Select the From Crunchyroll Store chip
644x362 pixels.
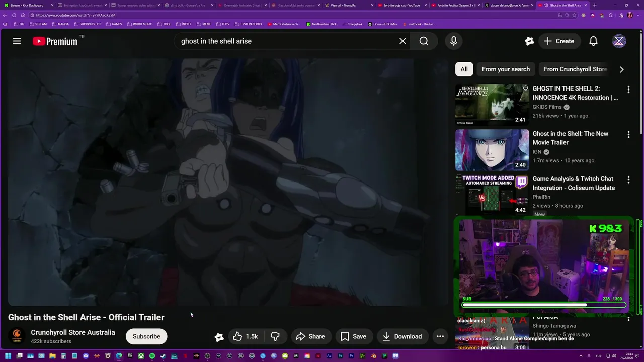(x=576, y=69)
